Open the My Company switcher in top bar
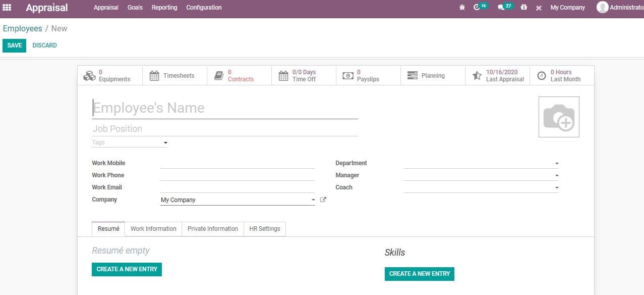 [x=568, y=8]
